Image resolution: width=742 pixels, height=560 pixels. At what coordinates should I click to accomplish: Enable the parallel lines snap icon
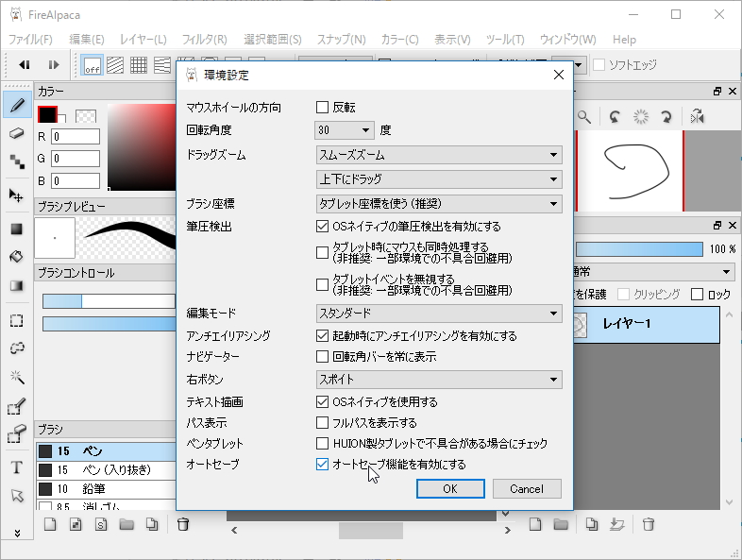[x=115, y=65]
